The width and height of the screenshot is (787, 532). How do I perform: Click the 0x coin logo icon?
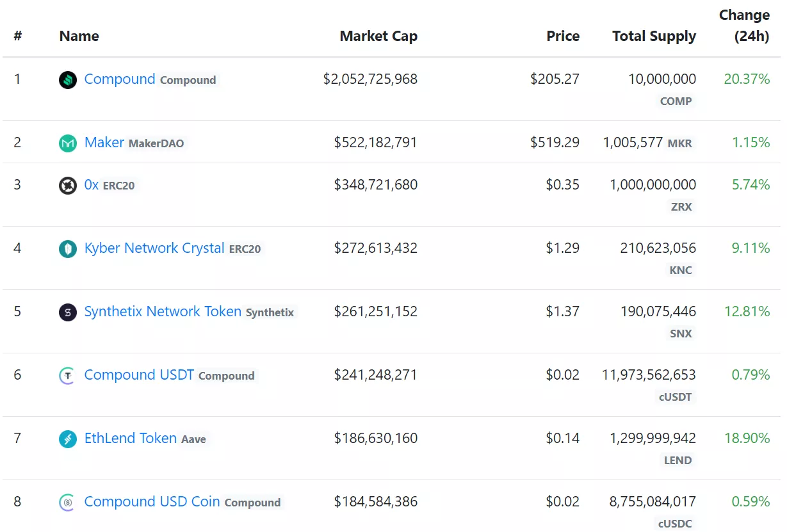[x=68, y=186]
